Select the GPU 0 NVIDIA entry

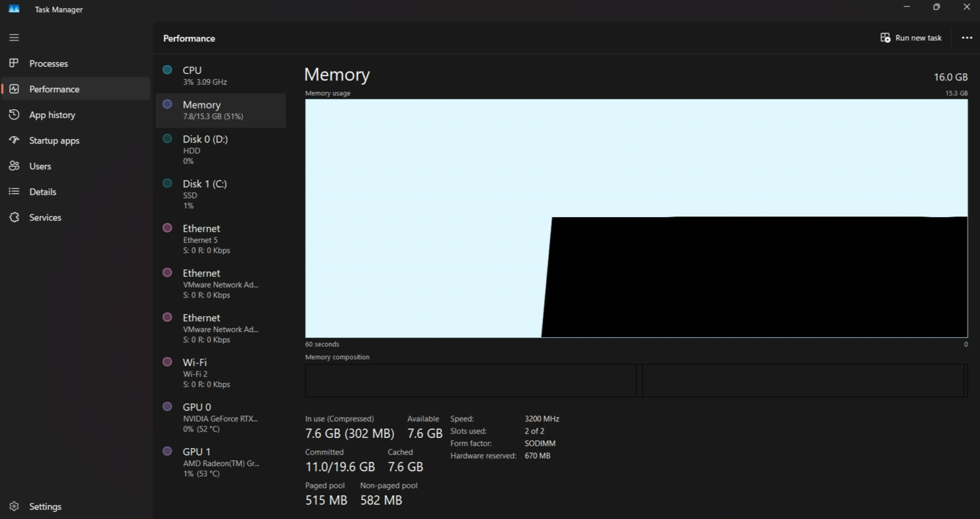220,417
